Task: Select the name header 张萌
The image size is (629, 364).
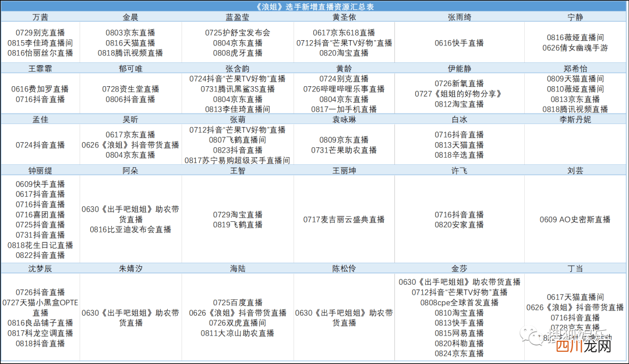Action: pos(238,119)
